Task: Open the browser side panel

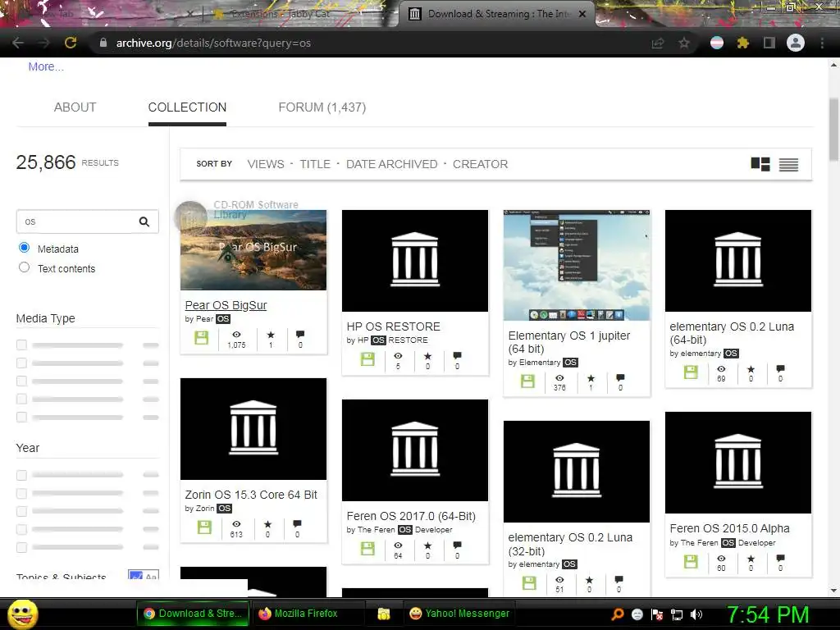Action: tap(769, 43)
